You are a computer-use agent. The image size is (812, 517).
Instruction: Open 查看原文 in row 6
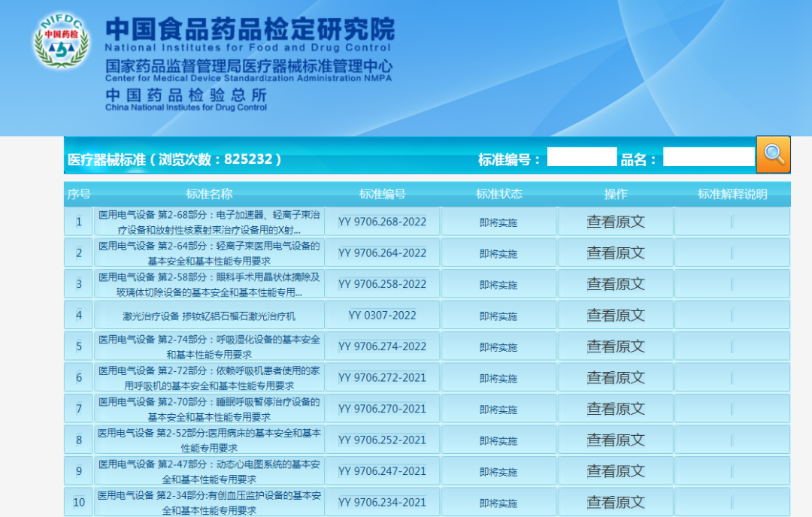pos(616,377)
